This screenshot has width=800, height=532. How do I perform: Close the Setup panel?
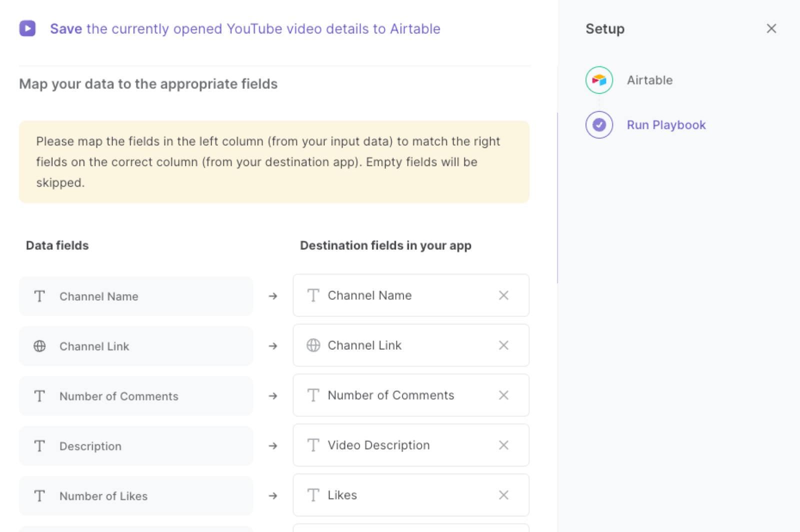tap(771, 28)
